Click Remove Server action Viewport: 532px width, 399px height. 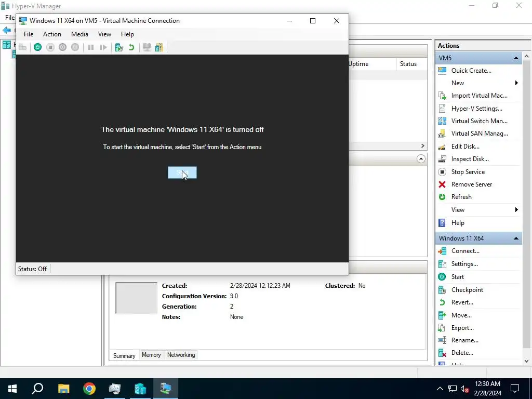[472, 184]
